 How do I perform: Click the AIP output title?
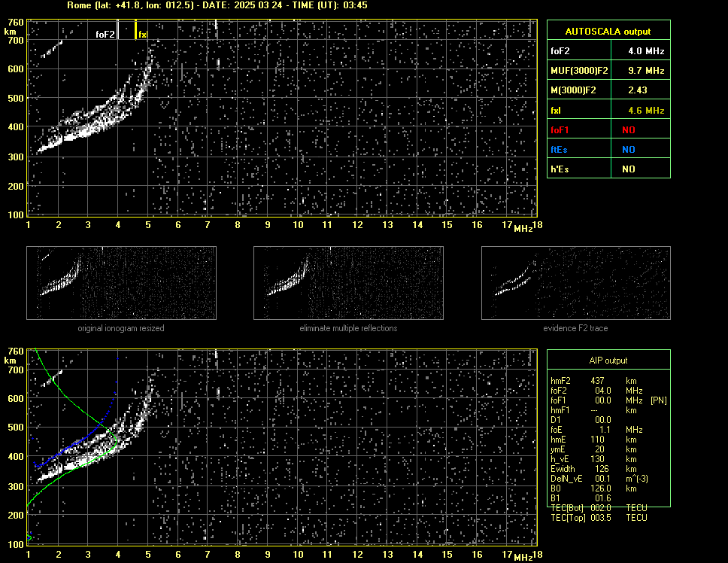(x=608, y=361)
